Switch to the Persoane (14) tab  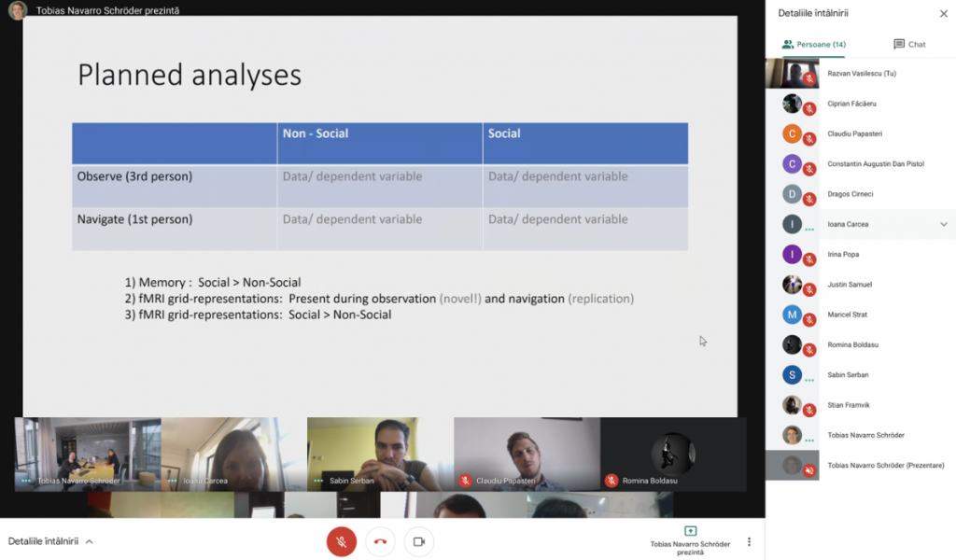point(813,44)
